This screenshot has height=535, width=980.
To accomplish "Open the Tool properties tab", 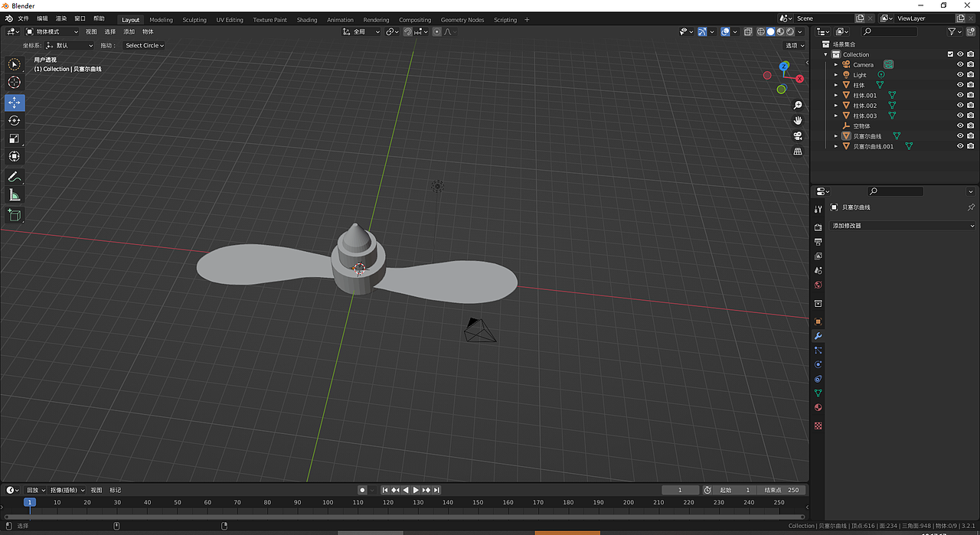I will point(818,208).
